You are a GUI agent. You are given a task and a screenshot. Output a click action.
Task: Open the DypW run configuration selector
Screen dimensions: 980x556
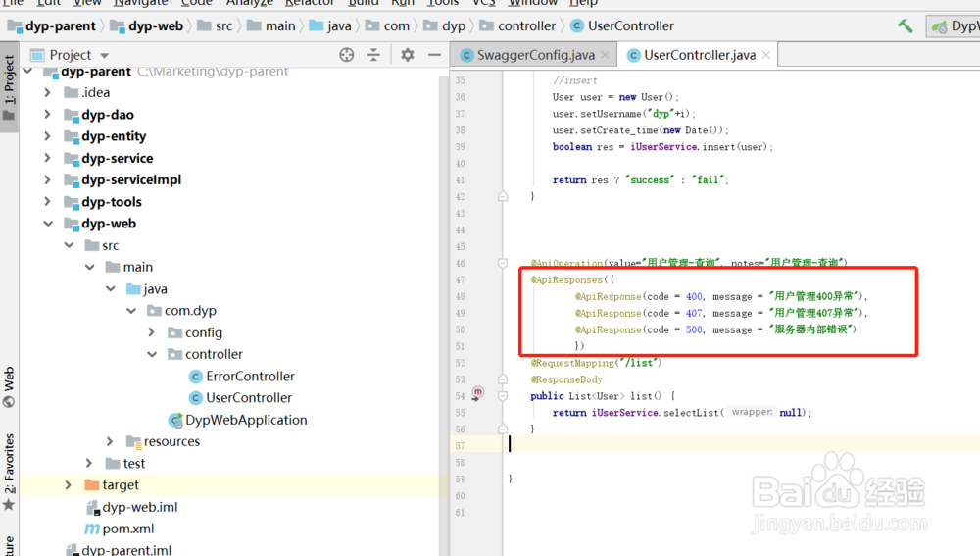[954, 26]
